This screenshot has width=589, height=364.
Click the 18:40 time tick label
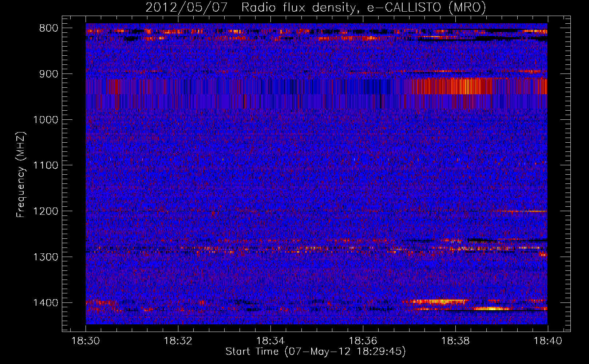coord(548,341)
